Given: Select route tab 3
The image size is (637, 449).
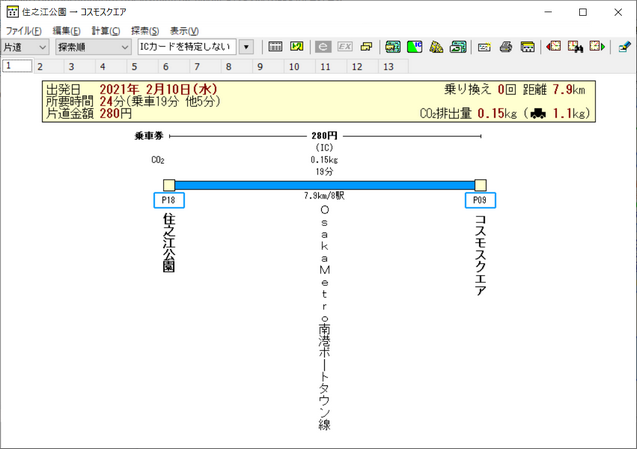Looking at the screenshot, I should [x=80, y=66].
